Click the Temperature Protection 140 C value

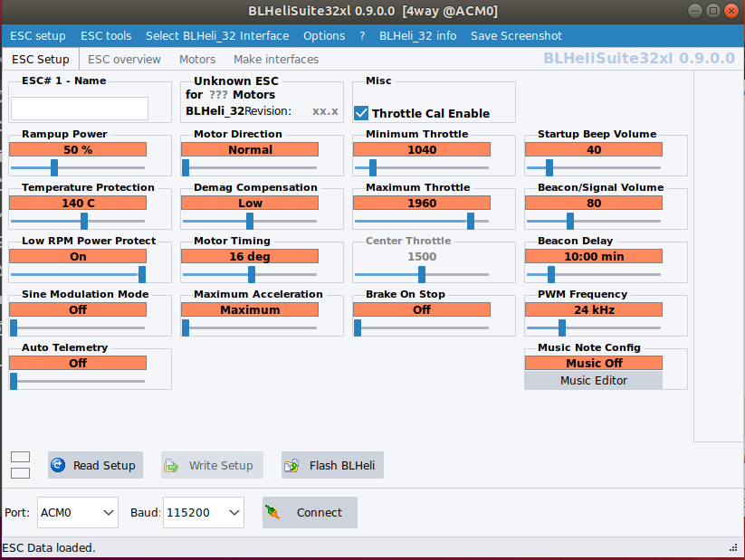(x=78, y=203)
